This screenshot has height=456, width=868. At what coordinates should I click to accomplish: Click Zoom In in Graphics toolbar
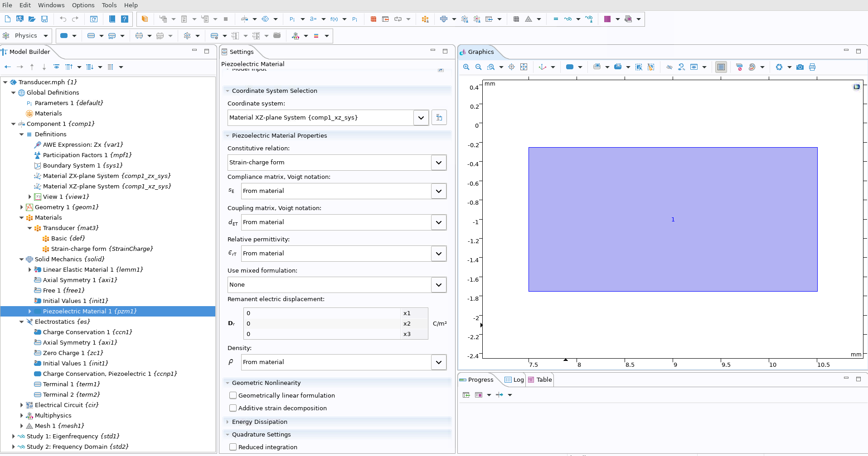coord(466,67)
